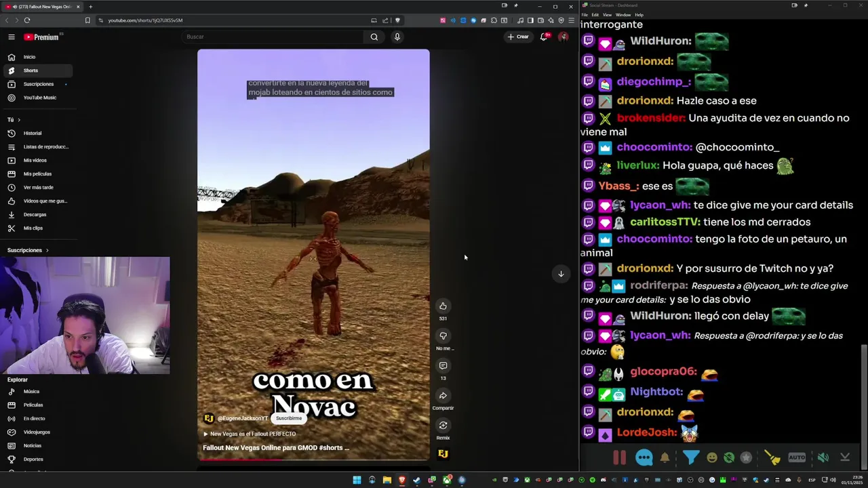Clear chat with the yellow broom icon
This screenshot has width=868, height=488.
click(x=772, y=457)
